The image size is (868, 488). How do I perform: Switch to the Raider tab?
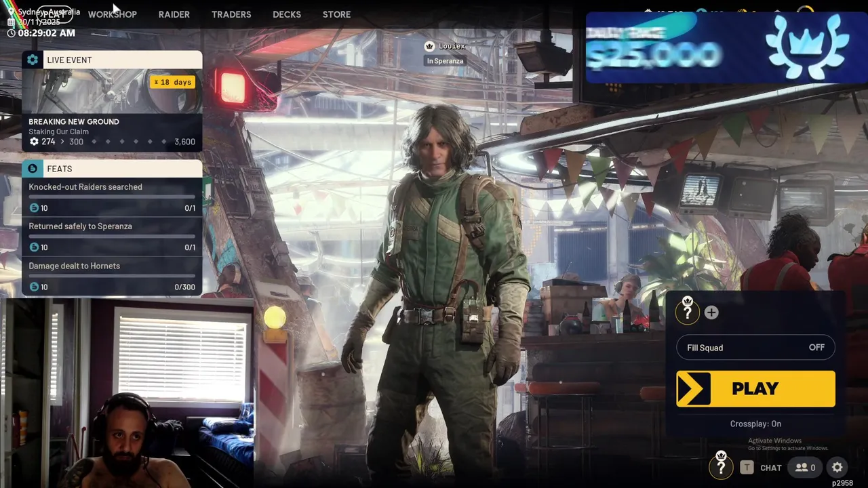174,14
